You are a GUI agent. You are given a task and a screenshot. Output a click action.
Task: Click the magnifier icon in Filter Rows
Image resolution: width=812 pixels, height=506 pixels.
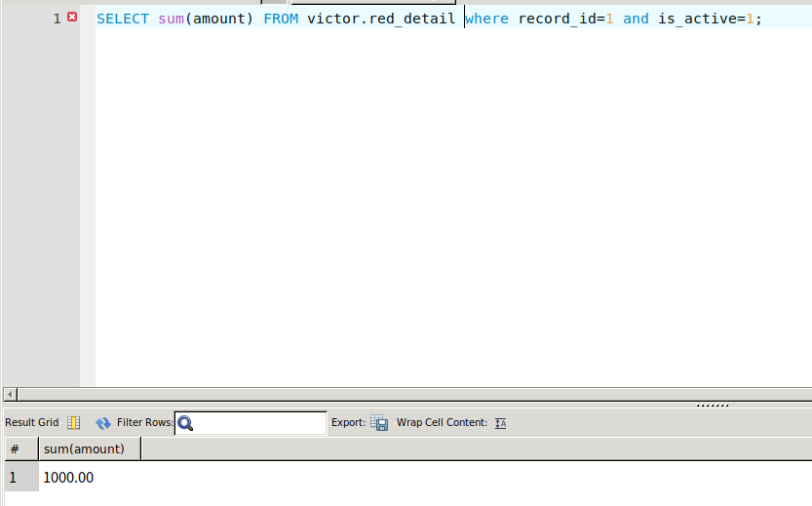coord(185,423)
